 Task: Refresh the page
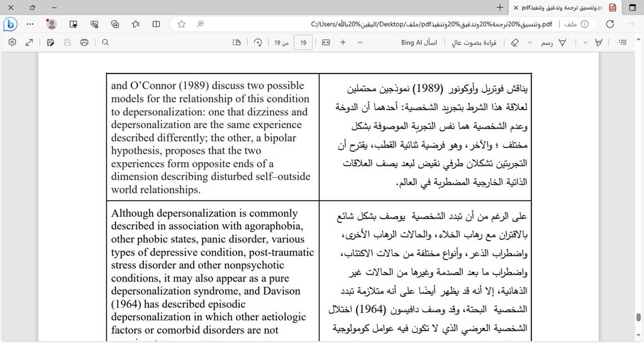point(610,24)
